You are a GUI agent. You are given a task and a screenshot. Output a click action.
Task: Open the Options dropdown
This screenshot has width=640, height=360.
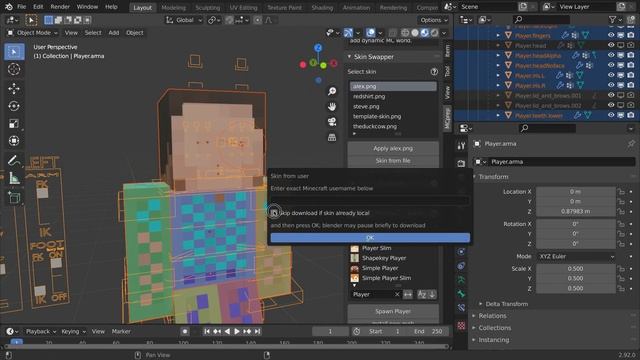click(x=433, y=20)
